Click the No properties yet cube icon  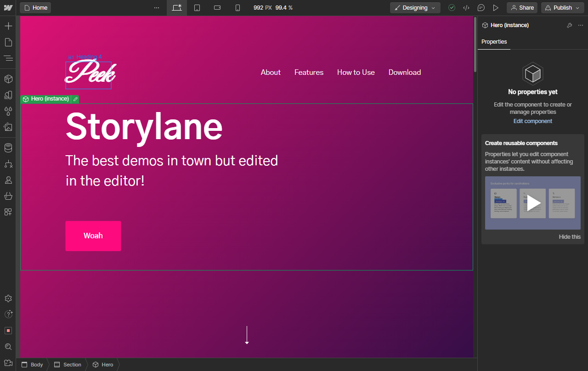click(533, 73)
